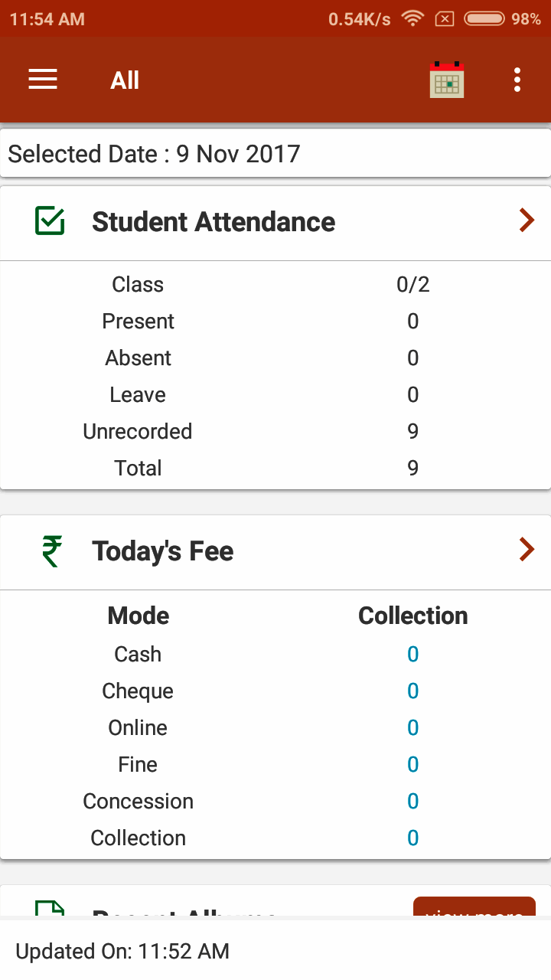Select the All title in header

[125, 80]
